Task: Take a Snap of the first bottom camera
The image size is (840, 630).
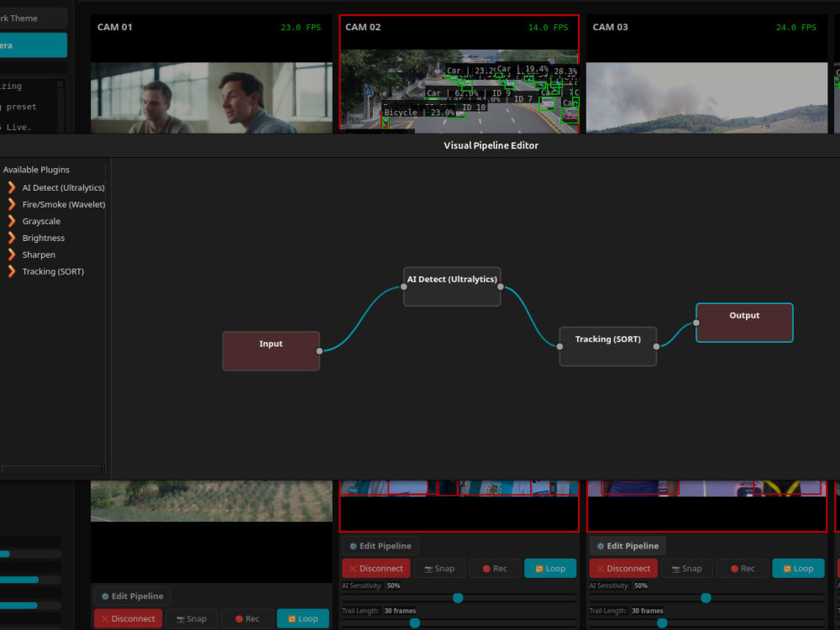Action: coord(192,619)
